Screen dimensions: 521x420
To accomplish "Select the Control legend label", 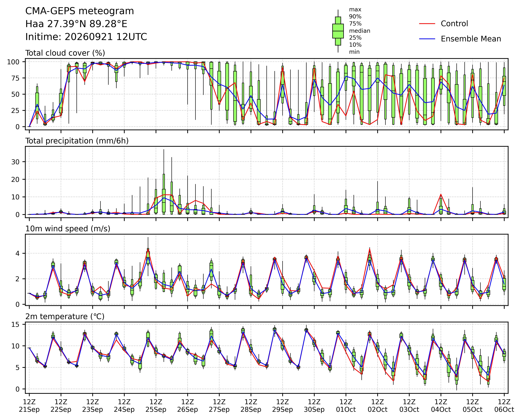I will click(x=454, y=24).
